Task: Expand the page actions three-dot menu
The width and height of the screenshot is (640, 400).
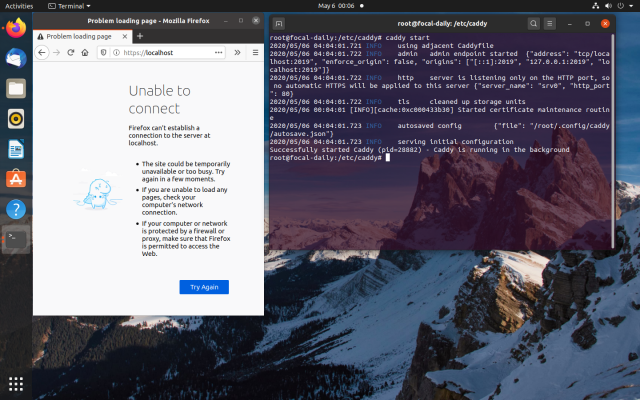Action: pyautogui.click(x=219, y=51)
